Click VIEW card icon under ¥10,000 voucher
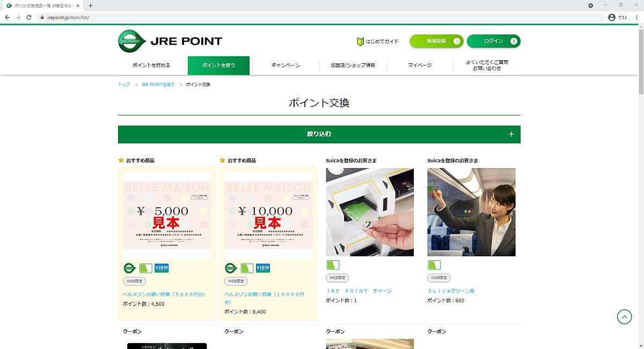644x349 pixels. [263, 268]
